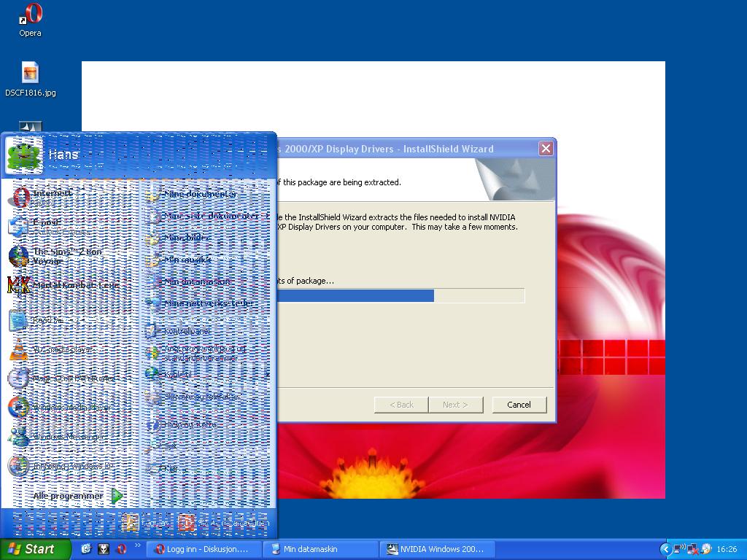Expand hidden system tray icons arrow
The height and width of the screenshot is (560, 747).
click(x=665, y=550)
